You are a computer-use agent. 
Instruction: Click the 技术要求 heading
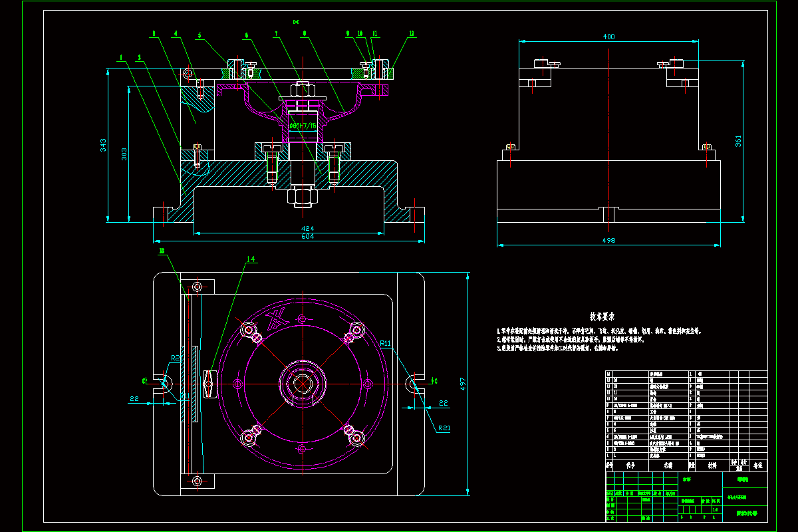[x=601, y=317]
